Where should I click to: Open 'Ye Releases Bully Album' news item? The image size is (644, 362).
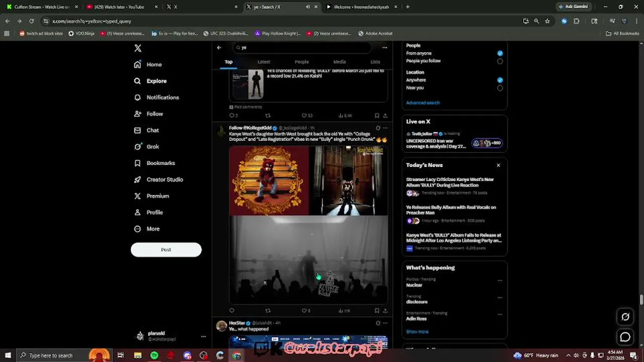454,214
